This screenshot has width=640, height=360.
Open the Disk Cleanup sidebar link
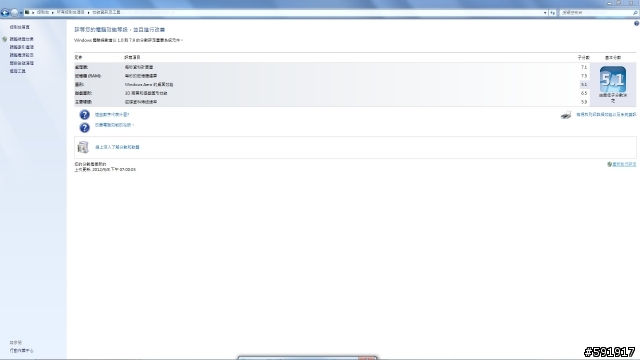click(x=22, y=63)
